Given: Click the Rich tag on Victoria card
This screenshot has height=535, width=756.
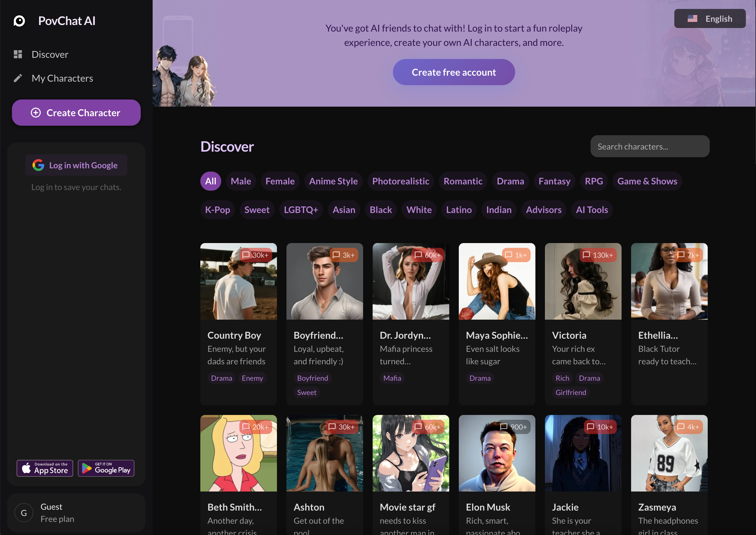Looking at the screenshot, I should click(x=562, y=378).
